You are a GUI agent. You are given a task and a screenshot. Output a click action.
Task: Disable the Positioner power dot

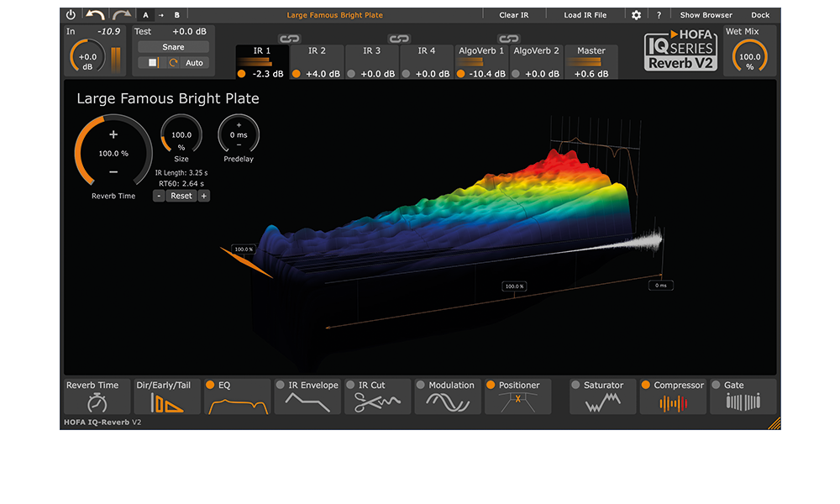coord(491,385)
